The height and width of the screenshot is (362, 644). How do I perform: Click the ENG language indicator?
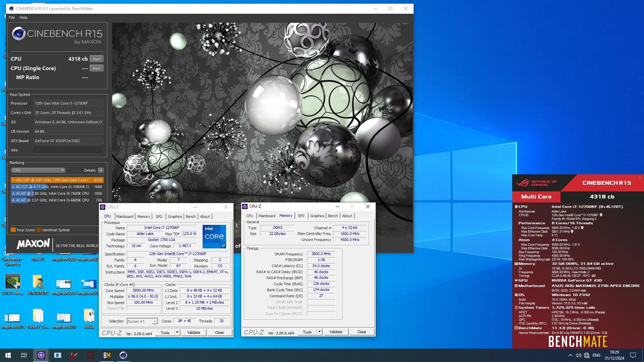pyautogui.click(x=596, y=355)
